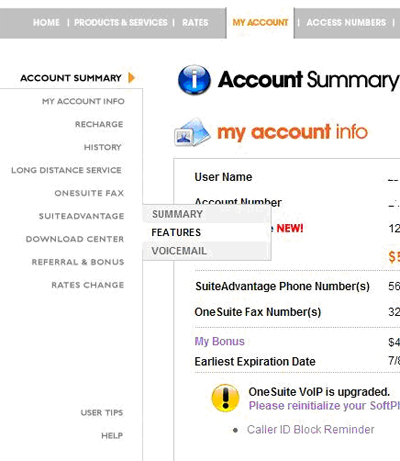Open Referral & Bonus in sidebar
The height and width of the screenshot is (461, 400).
pos(78,262)
